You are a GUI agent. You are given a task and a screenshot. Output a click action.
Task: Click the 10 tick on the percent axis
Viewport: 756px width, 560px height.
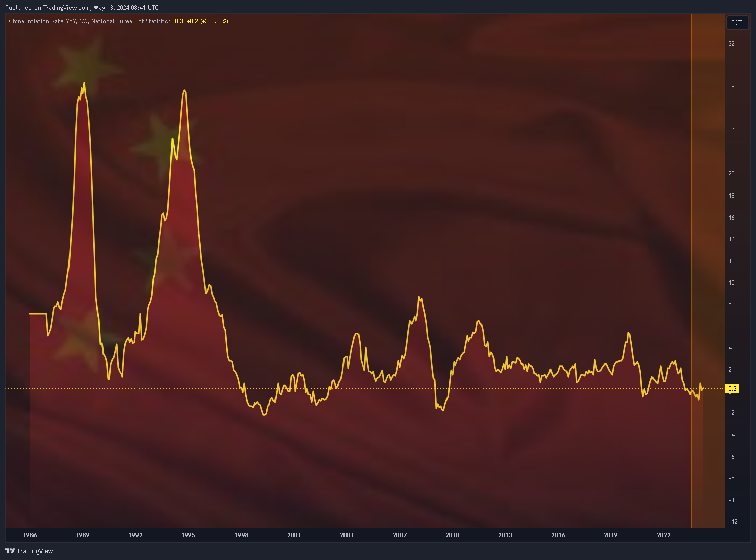[731, 283]
